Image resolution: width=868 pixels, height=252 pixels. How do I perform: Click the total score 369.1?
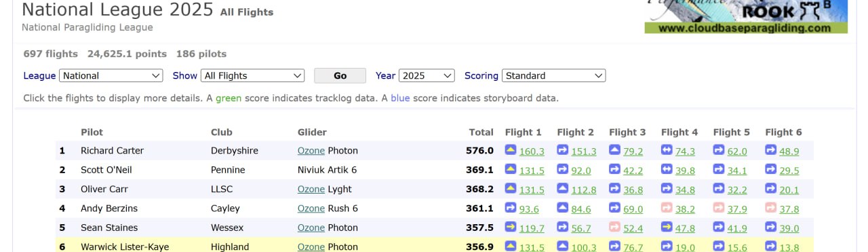pyautogui.click(x=479, y=170)
